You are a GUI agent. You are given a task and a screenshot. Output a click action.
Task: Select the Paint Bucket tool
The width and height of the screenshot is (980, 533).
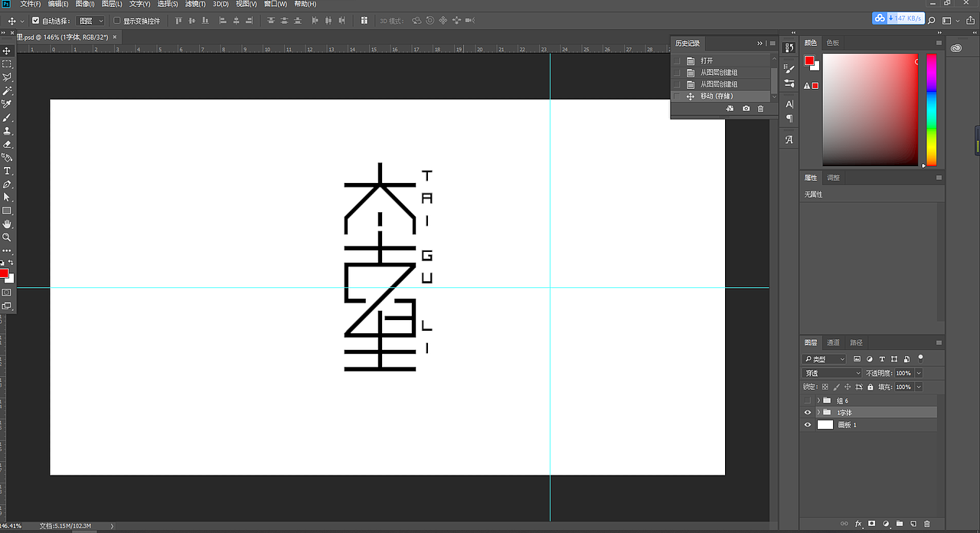7,157
